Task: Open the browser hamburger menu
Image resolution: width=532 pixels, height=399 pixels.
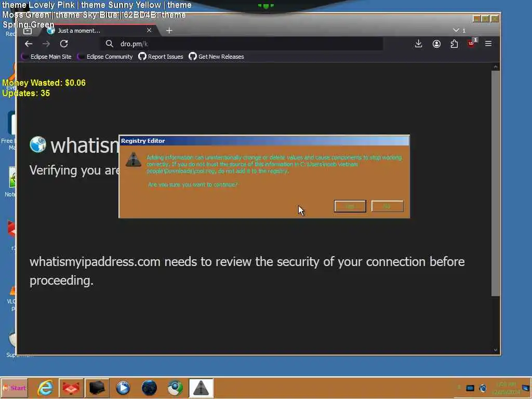Action: click(488, 44)
